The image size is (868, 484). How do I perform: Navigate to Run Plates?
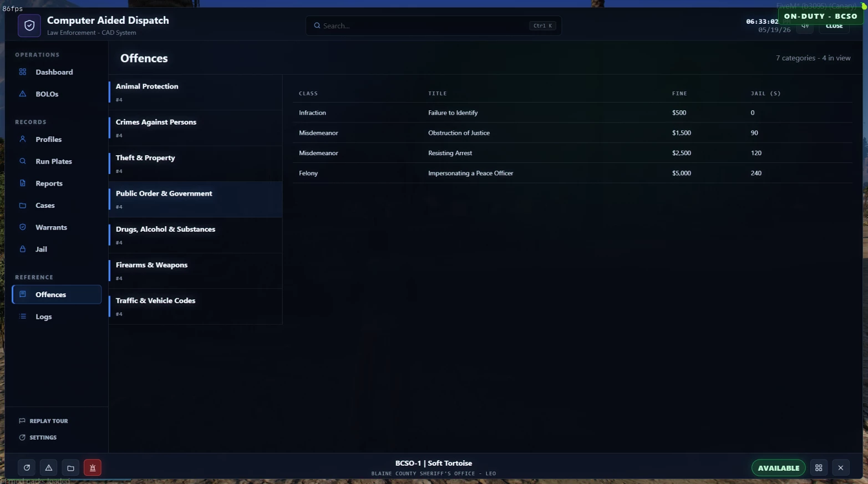tap(56, 161)
